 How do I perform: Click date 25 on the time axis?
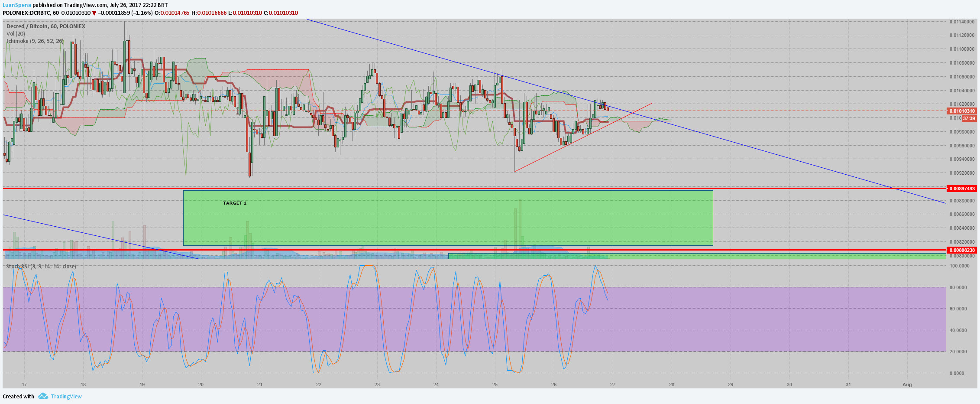[x=495, y=384]
